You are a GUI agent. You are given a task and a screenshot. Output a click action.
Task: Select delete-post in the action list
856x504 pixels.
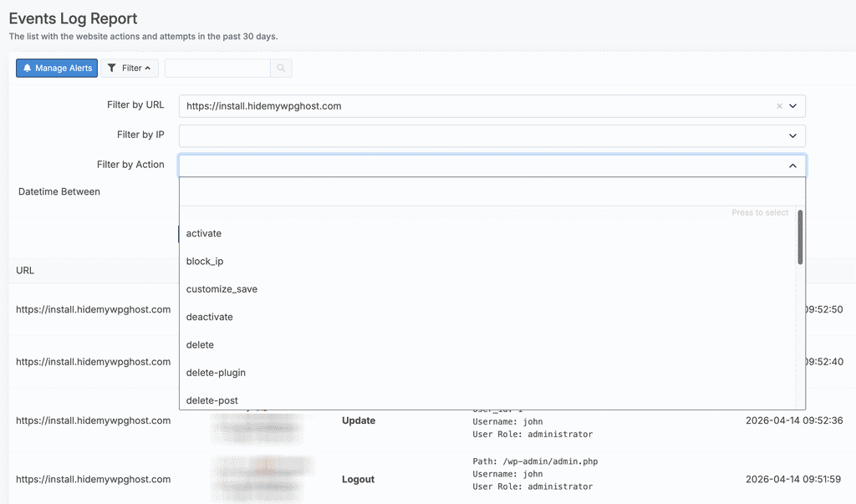click(x=487, y=400)
